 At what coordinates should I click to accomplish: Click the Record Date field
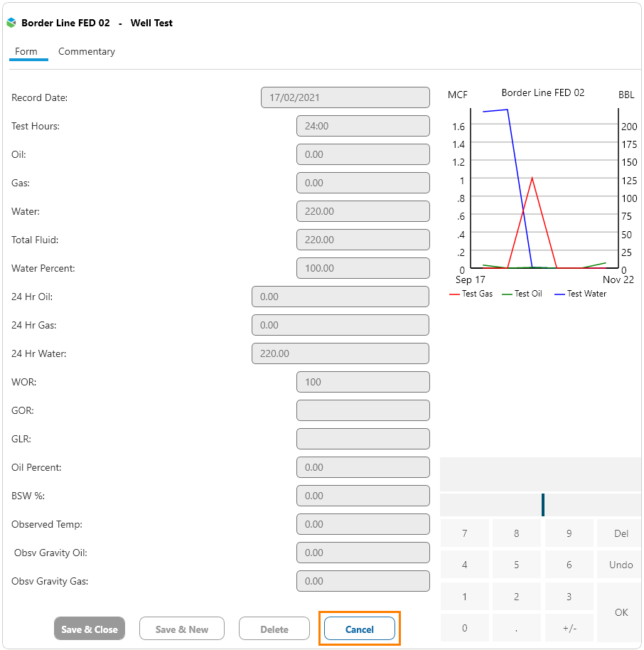click(345, 97)
